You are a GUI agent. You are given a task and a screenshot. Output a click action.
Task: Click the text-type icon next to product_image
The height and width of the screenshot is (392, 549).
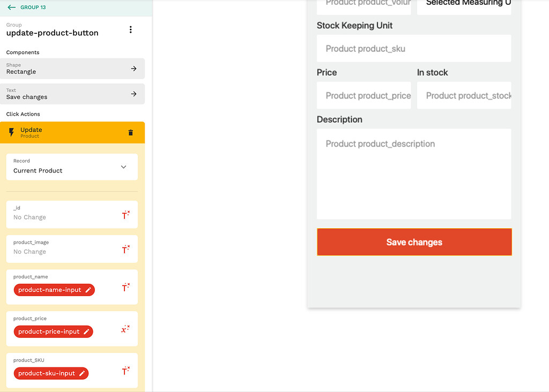tap(125, 248)
